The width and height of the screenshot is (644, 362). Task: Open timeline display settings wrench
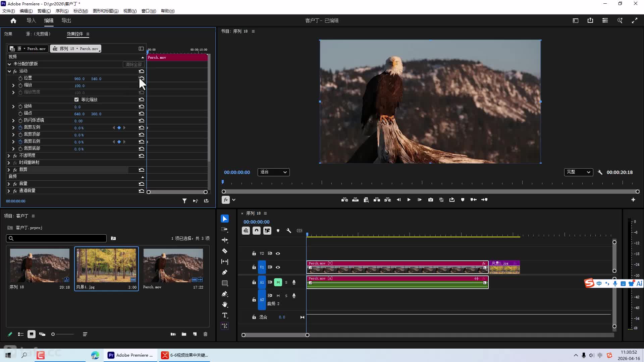point(289,231)
